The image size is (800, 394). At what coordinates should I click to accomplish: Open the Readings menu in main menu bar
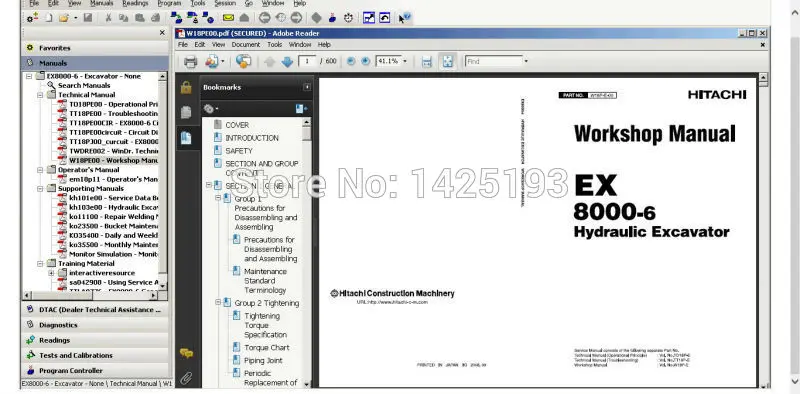(135, 3)
